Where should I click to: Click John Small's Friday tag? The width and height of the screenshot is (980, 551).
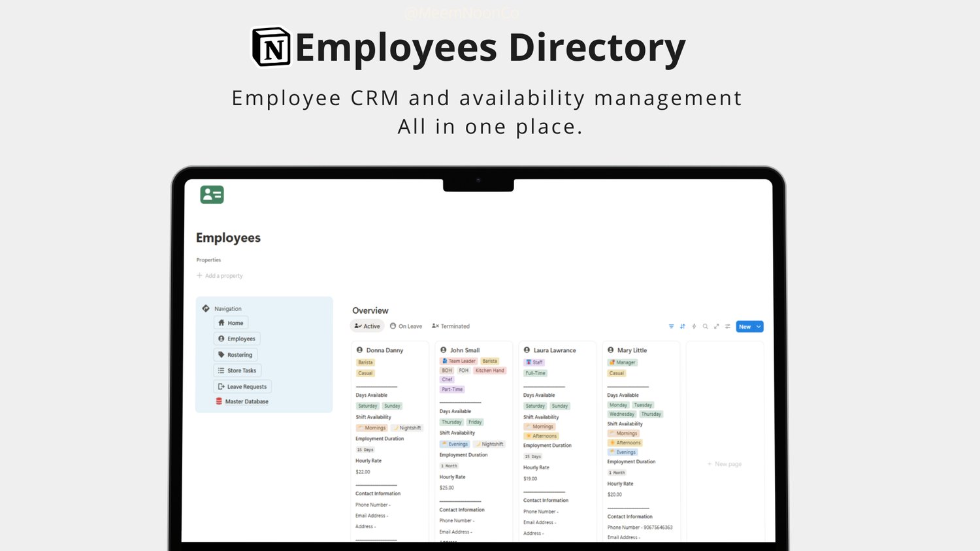[x=475, y=422]
